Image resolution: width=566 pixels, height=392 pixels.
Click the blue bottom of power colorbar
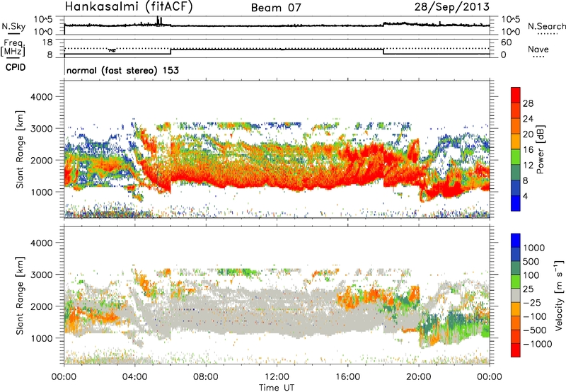(516, 203)
